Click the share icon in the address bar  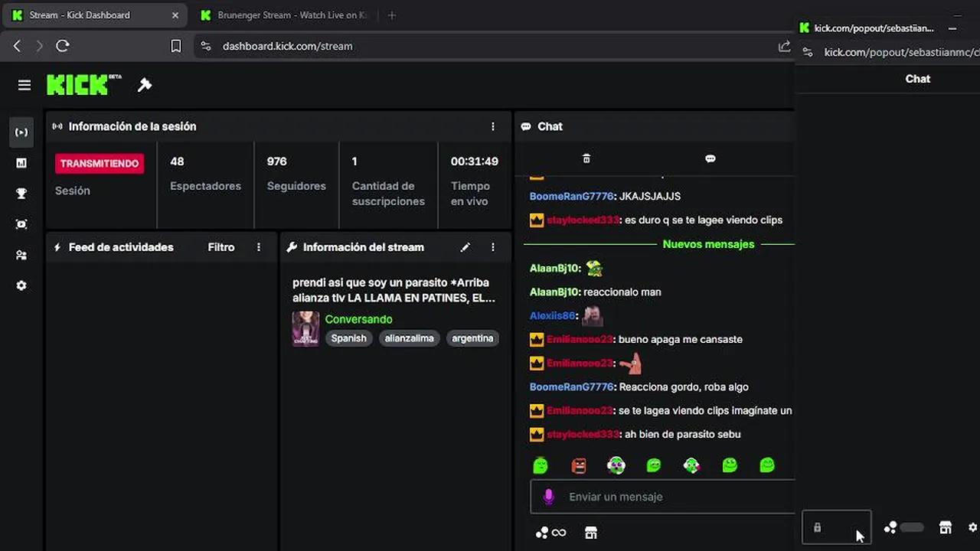784,46
